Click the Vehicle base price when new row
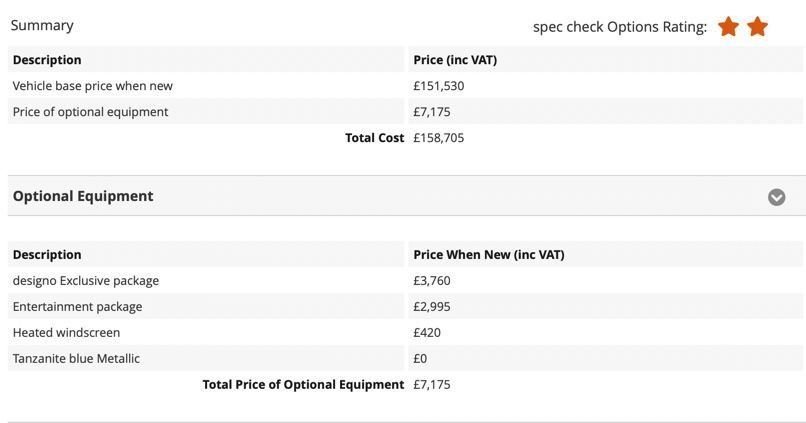Image resolution: width=806 pixels, height=423 pixels. pos(93,86)
